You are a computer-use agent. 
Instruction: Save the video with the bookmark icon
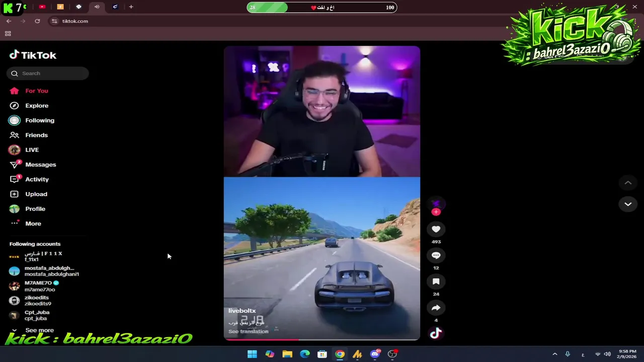pyautogui.click(x=436, y=282)
